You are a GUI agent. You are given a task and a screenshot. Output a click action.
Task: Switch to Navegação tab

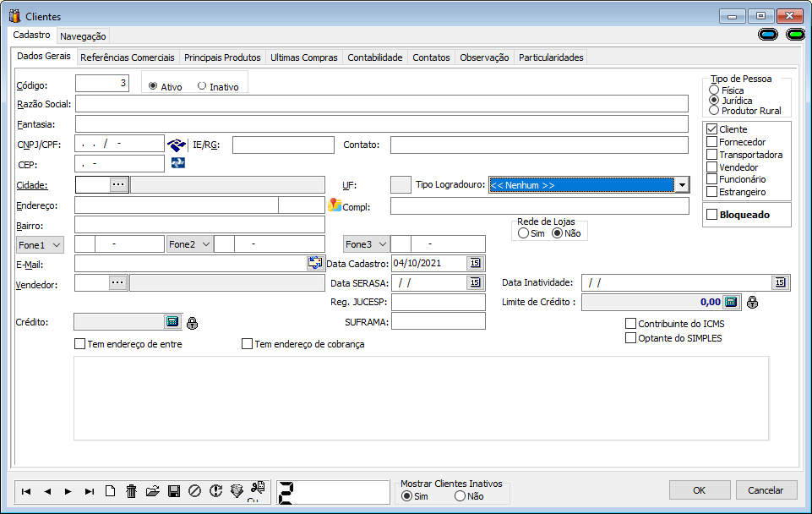point(83,36)
